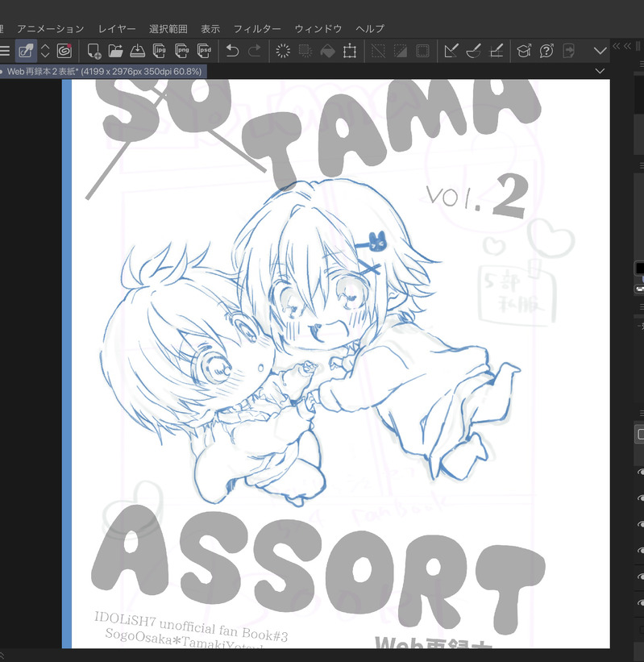Click the Fill bucket icon
This screenshot has height=662, width=644.
coord(327,51)
